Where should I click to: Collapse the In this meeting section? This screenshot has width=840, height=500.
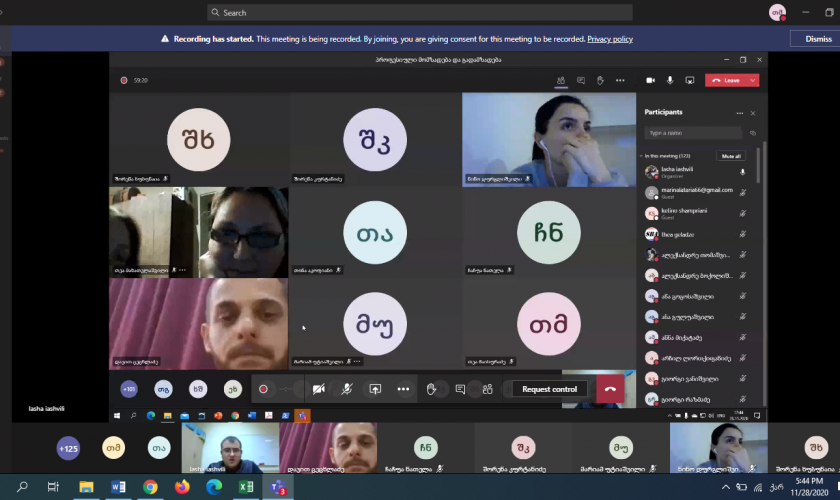pos(641,156)
